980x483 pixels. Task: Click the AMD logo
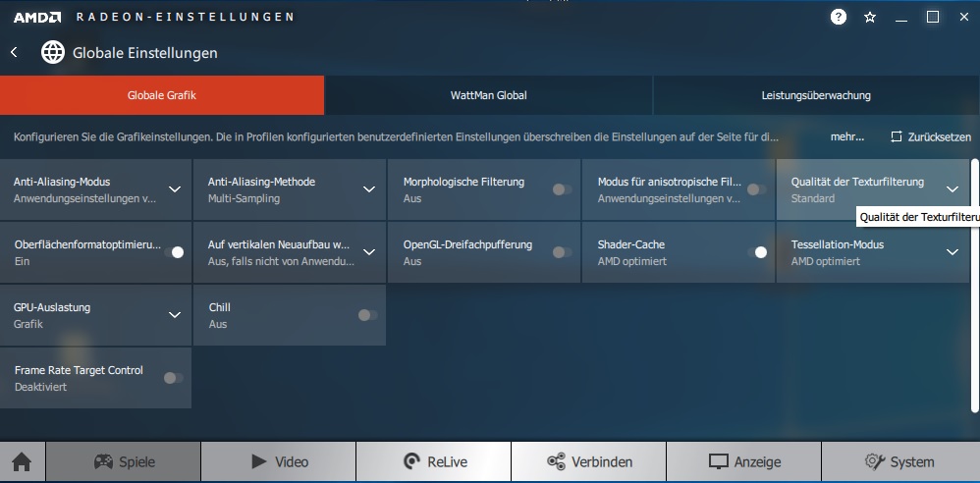pos(37,17)
